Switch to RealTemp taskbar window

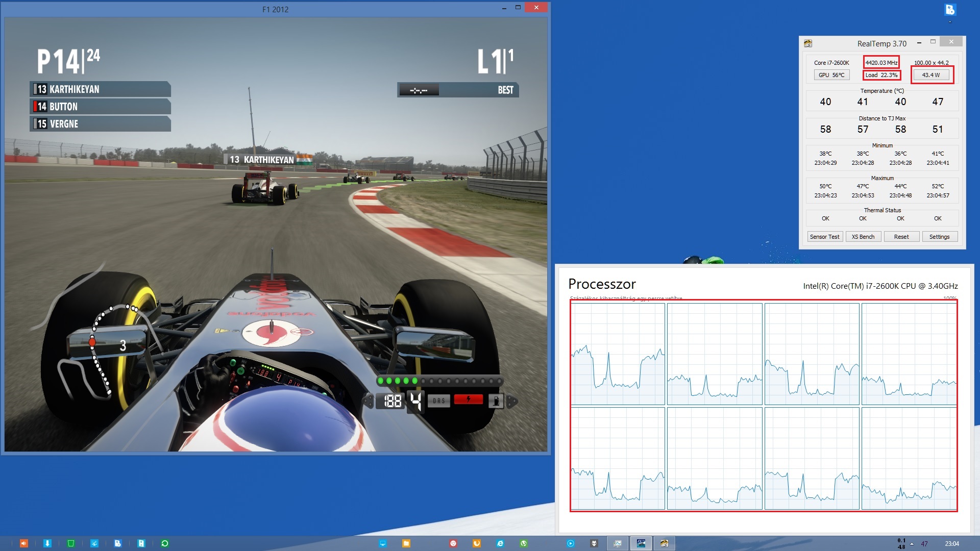(665, 543)
